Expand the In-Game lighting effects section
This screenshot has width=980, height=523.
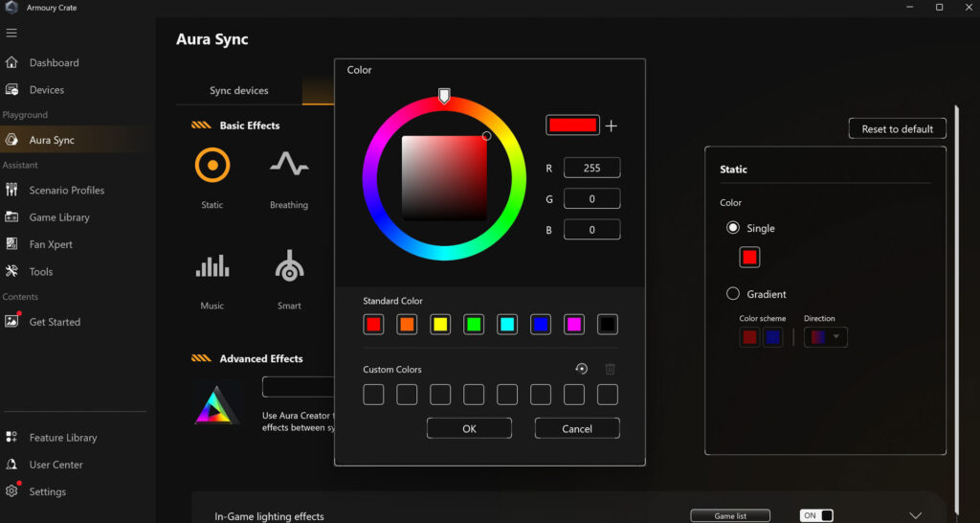pyautogui.click(x=915, y=515)
